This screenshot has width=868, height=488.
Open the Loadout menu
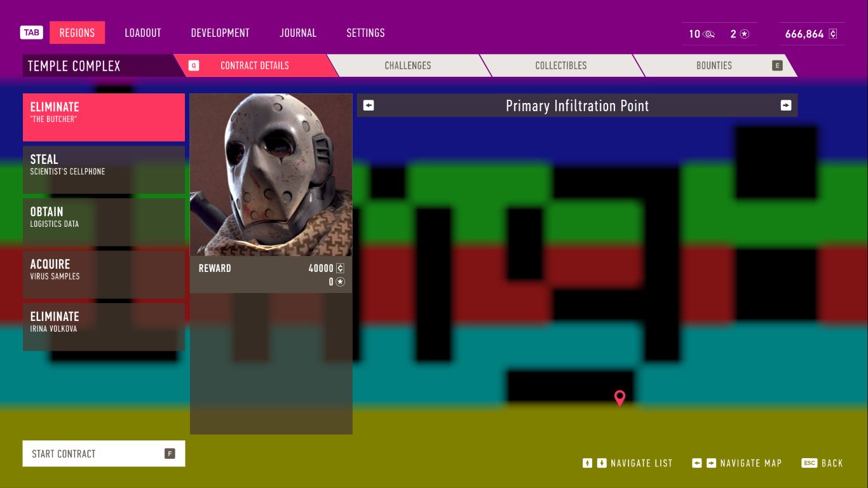click(x=142, y=33)
